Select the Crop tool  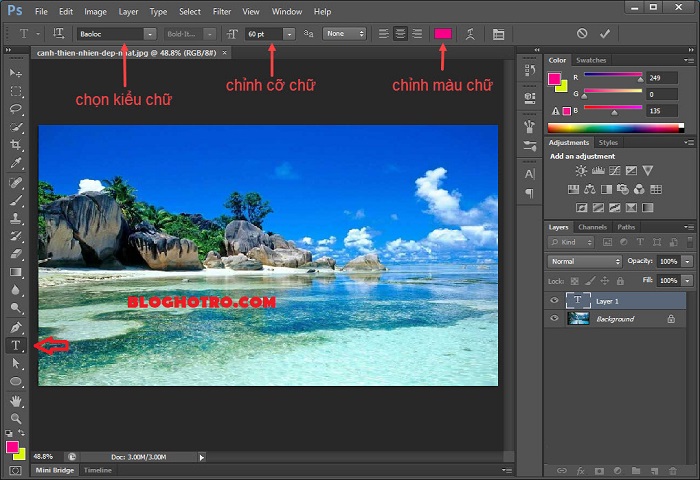(x=16, y=145)
